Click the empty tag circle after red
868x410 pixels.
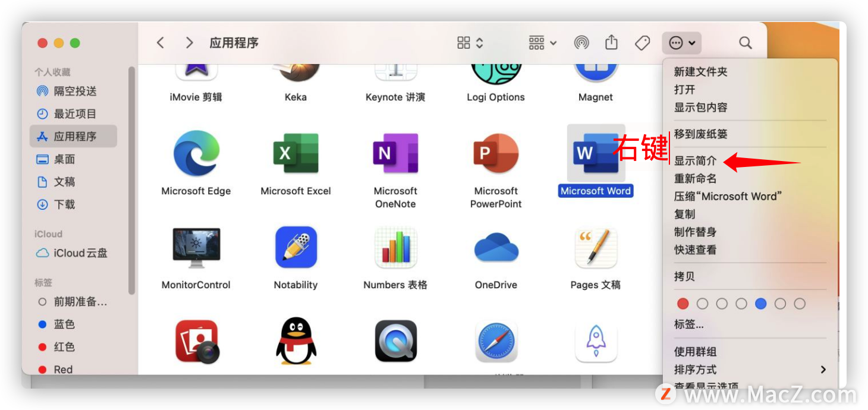coord(703,304)
